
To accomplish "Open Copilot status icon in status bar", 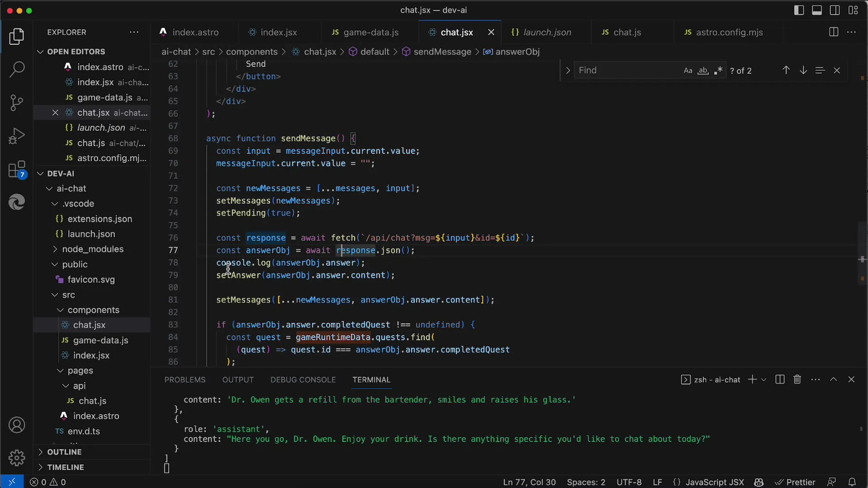I will [x=759, y=482].
